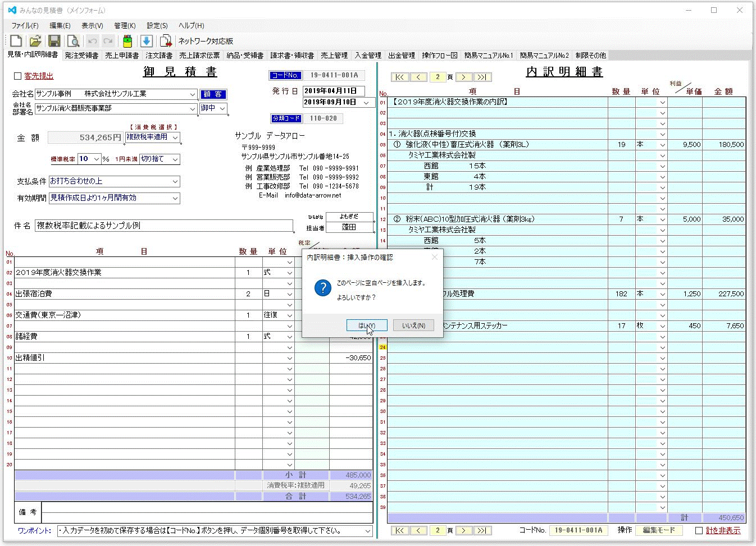Click the 分類コード button

click(x=286, y=118)
